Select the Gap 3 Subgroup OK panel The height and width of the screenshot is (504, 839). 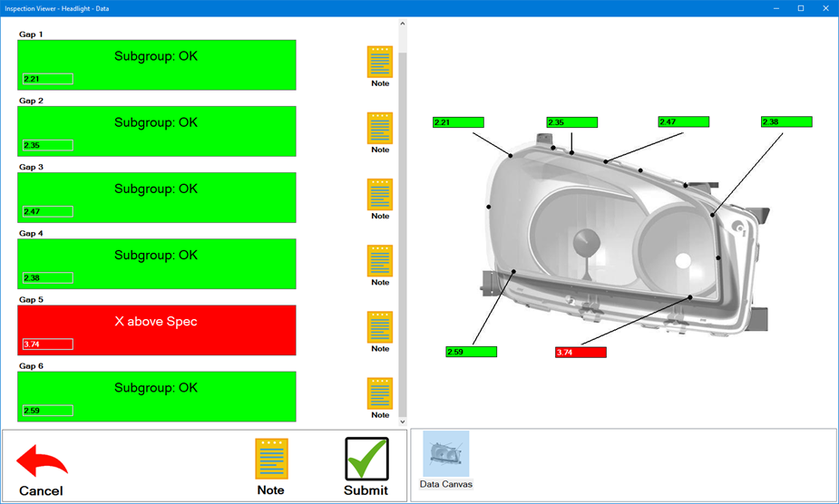156,189
